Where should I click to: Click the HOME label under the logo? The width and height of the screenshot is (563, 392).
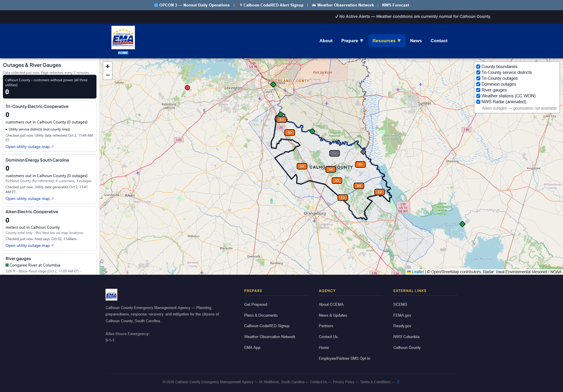click(x=123, y=53)
